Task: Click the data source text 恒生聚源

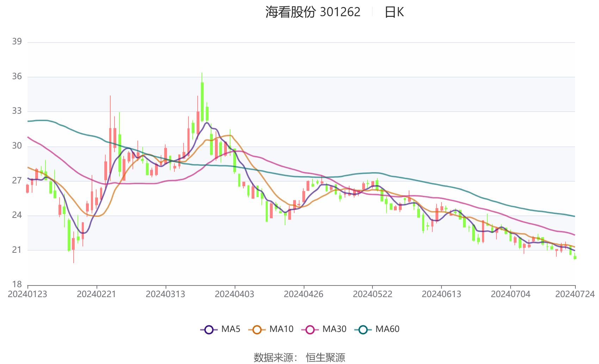Action: 325,358
